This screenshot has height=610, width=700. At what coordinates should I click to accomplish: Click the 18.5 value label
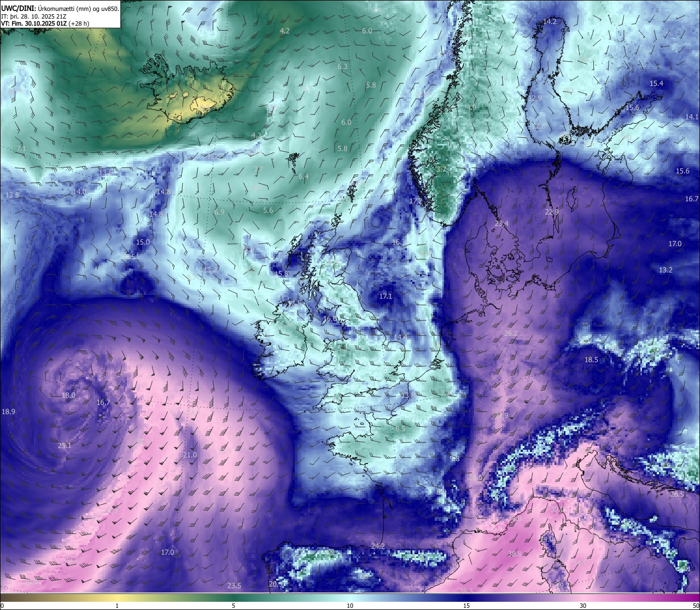click(x=591, y=359)
